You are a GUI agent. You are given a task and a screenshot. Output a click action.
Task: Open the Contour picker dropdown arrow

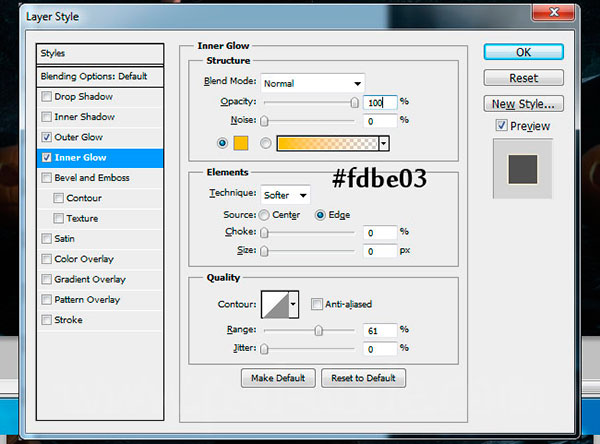293,304
